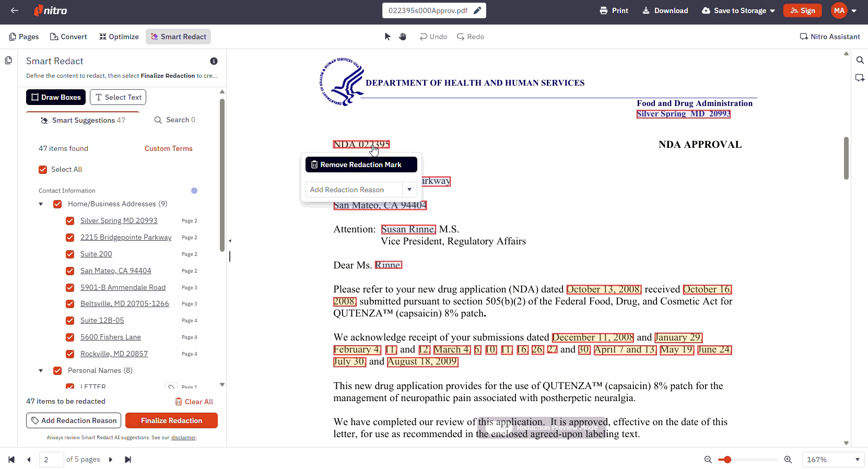Collapse the Personal Names group
The width and height of the screenshot is (868, 469).
point(41,371)
